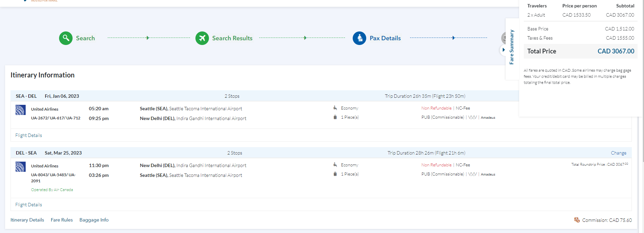644x233 pixels.
Task: Click United Airlines logo on SEA-DEL flight
Action: click(x=21, y=110)
